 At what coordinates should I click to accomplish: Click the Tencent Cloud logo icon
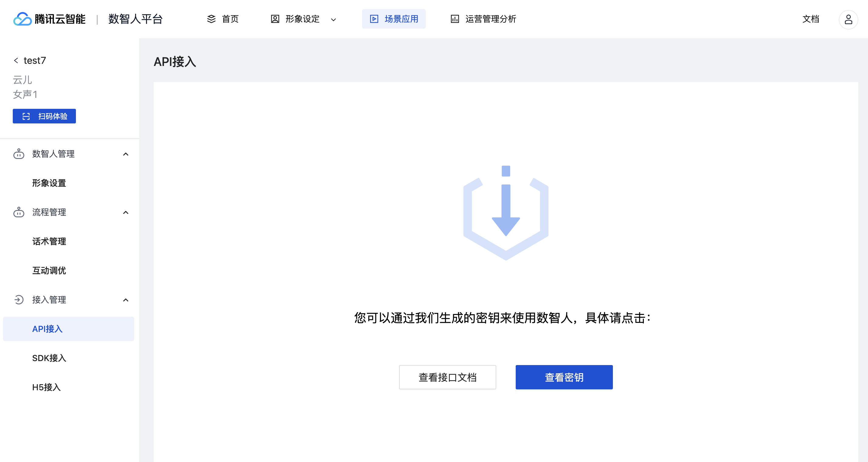pyautogui.click(x=22, y=19)
